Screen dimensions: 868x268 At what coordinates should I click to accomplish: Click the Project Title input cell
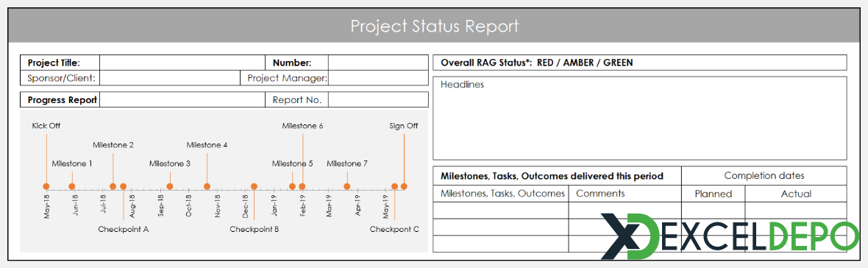182,63
